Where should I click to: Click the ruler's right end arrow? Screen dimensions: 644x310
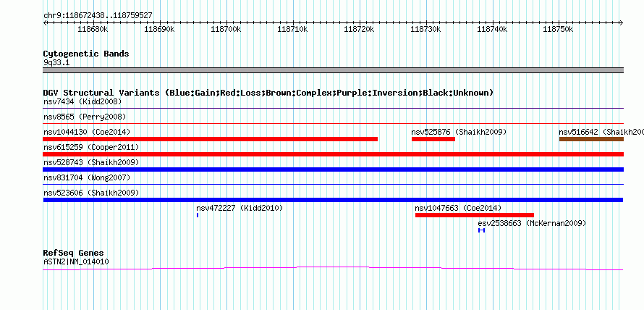622,22
